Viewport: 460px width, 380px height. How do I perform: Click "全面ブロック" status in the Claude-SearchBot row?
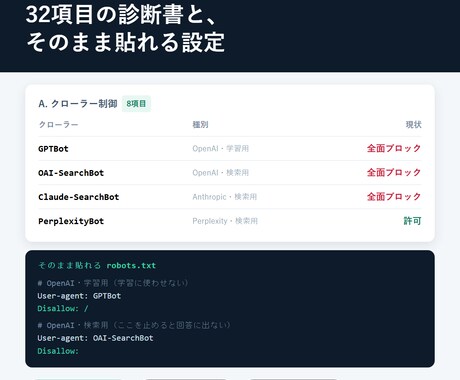[394, 197]
